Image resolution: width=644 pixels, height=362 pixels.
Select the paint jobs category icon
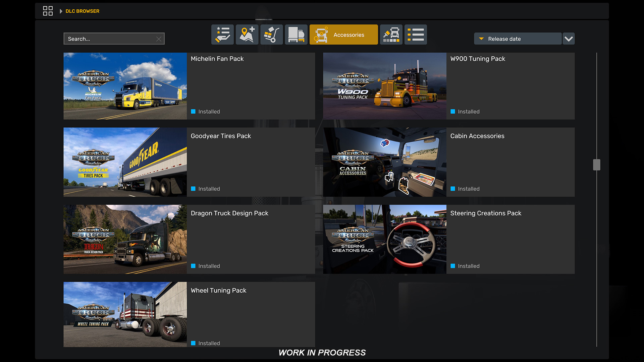[x=391, y=35]
